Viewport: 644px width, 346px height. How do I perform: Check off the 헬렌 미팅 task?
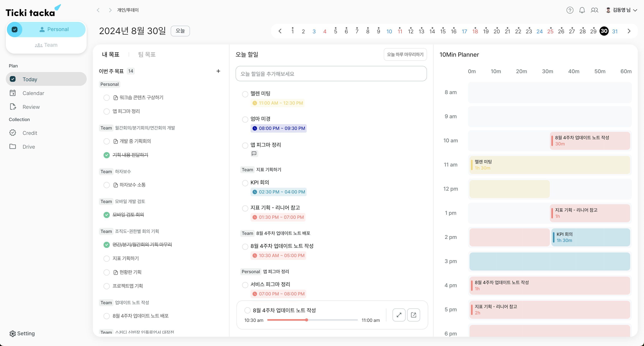pyautogui.click(x=245, y=94)
